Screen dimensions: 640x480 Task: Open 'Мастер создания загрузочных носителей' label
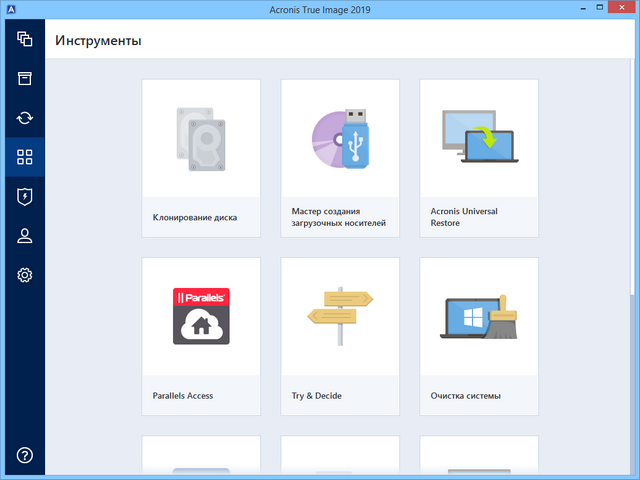338,217
